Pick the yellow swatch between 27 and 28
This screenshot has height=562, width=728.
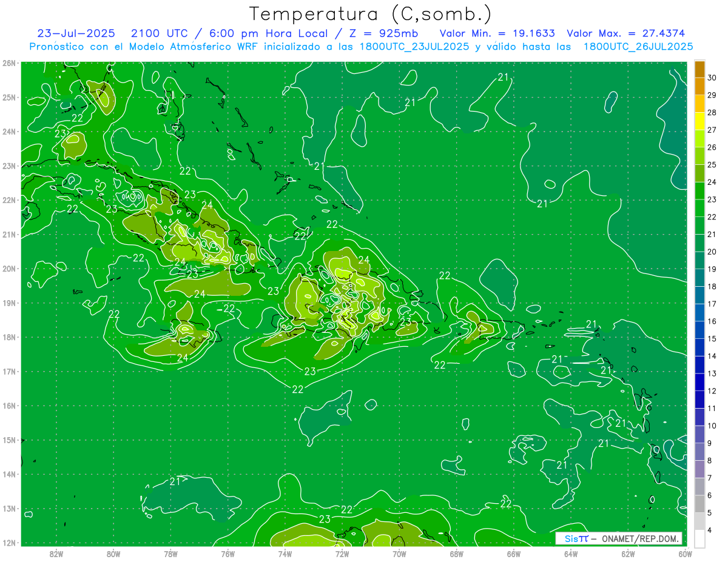(699, 121)
